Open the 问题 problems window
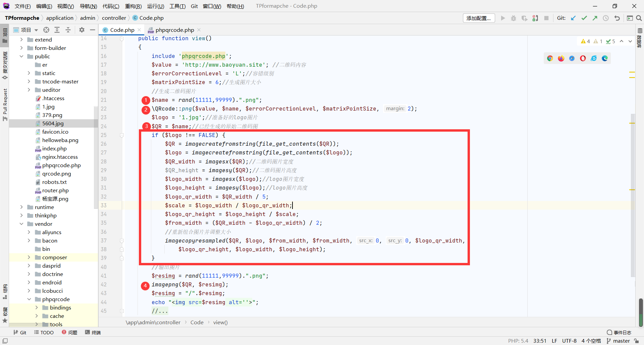The height and width of the screenshot is (345, 644). (69, 332)
